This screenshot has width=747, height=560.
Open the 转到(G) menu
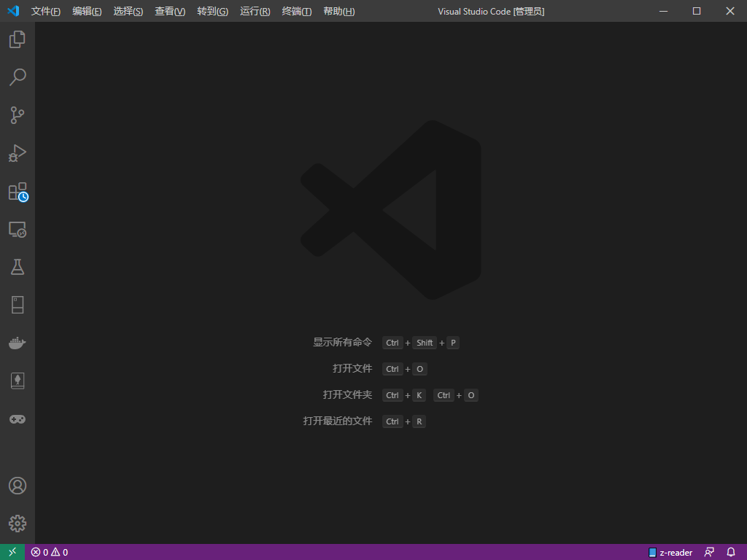212,11
